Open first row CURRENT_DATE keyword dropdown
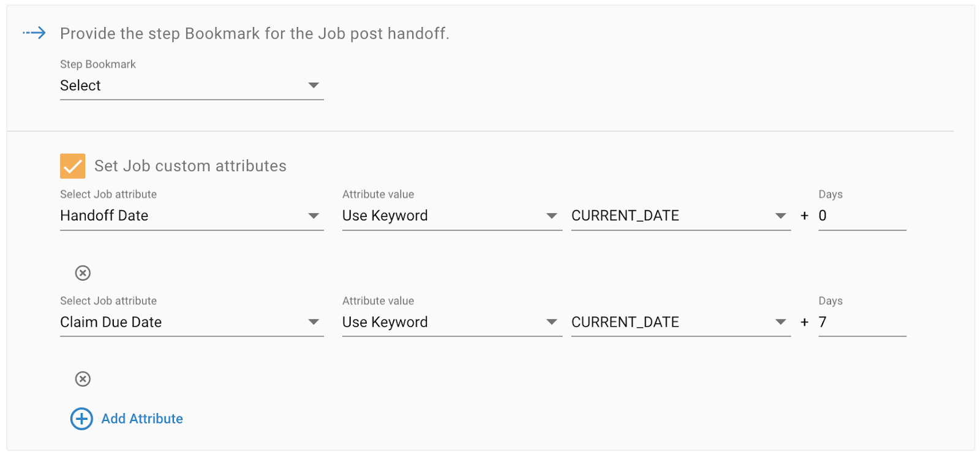 (x=681, y=216)
